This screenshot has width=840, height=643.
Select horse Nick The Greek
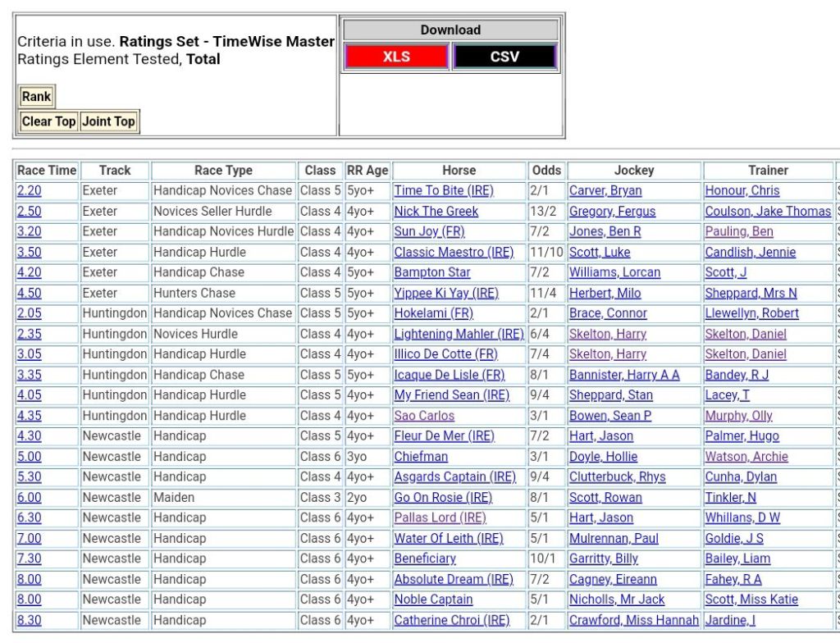pyautogui.click(x=436, y=211)
